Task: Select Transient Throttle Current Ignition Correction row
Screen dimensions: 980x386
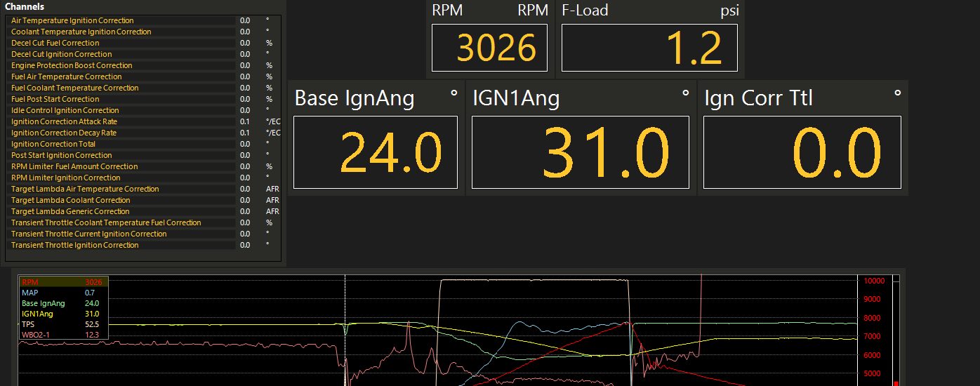Action: point(143,234)
